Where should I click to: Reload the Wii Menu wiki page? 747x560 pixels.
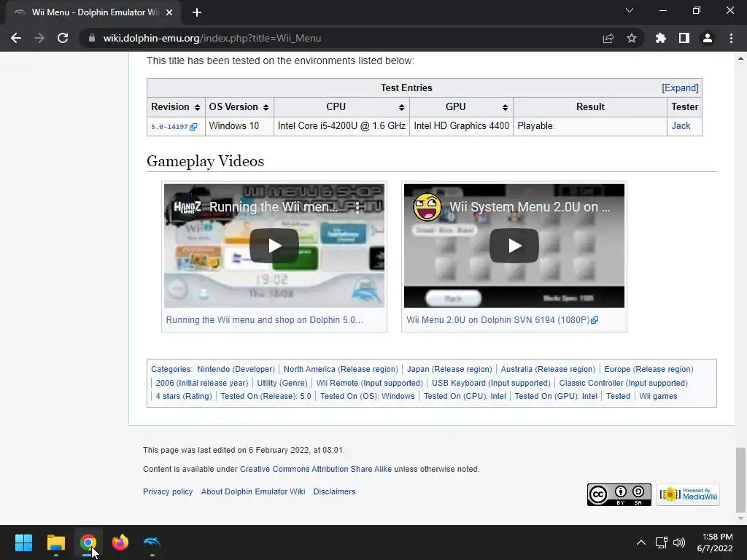point(63,38)
